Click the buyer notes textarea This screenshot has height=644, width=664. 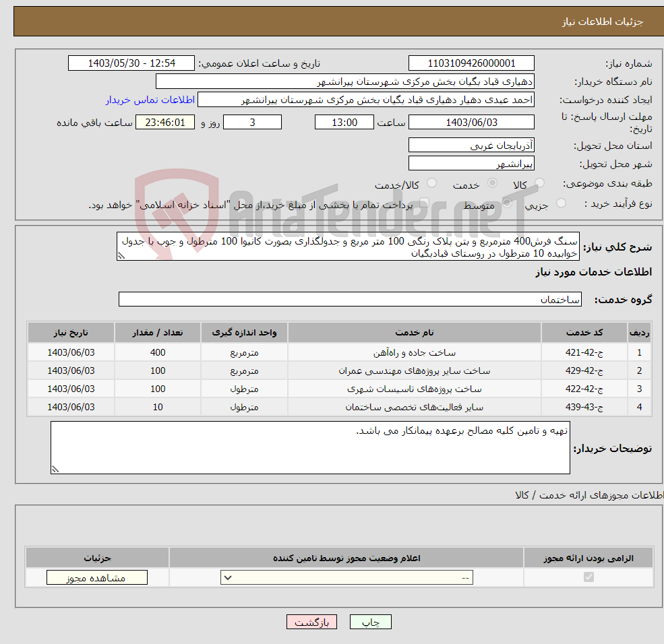(x=310, y=447)
